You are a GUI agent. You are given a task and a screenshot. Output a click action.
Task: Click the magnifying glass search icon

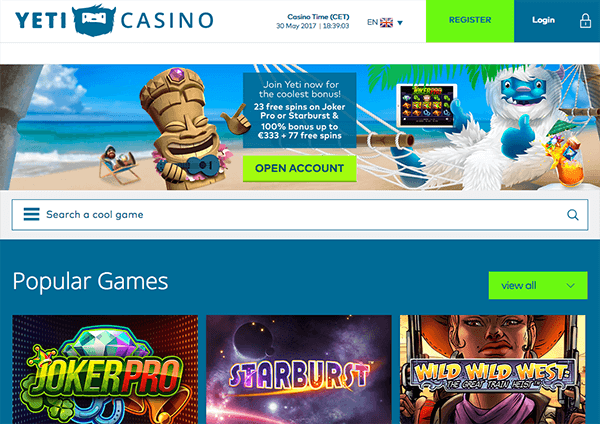[572, 215]
